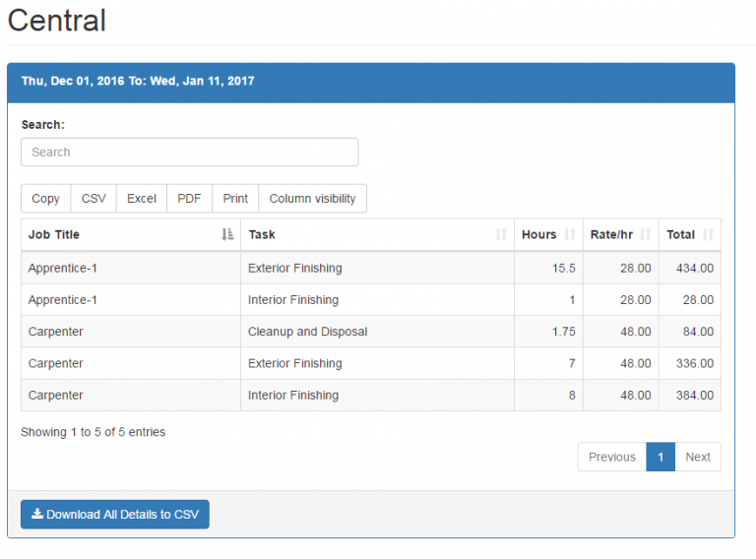Click the 336.00 total cell
Screen dimensions: 756x559
click(x=690, y=363)
